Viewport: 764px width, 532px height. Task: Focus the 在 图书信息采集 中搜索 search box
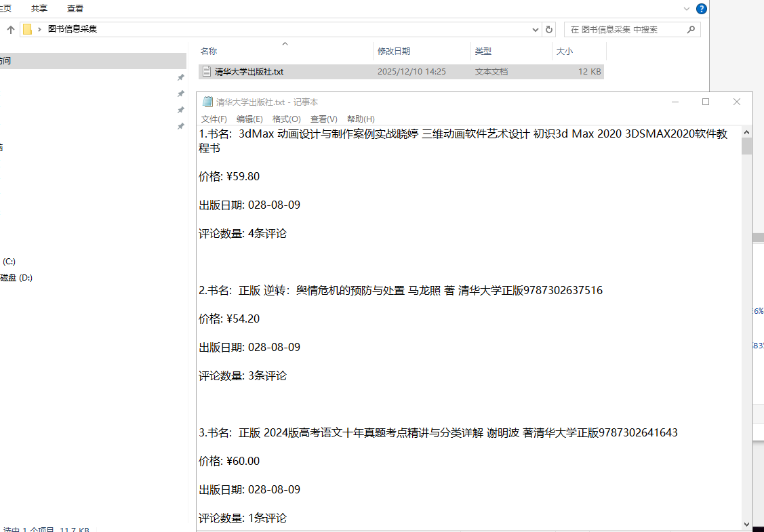(x=632, y=29)
